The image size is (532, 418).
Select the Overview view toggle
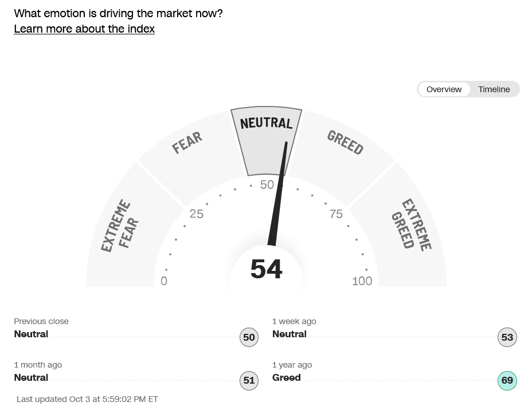444,89
